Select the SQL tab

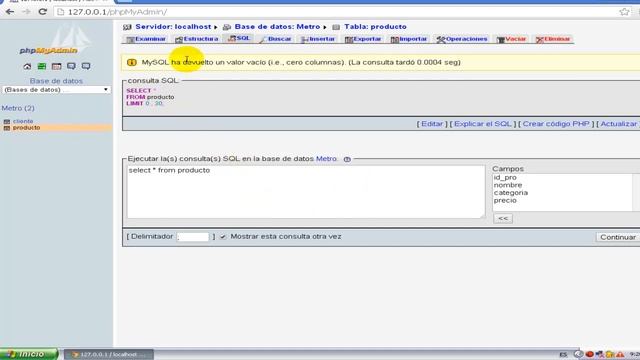(x=239, y=38)
